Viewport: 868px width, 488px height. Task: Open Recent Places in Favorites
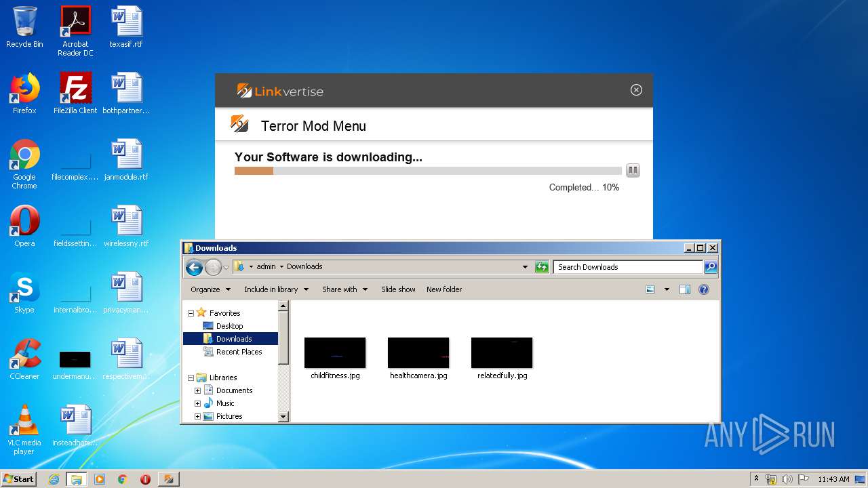[x=239, y=352]
